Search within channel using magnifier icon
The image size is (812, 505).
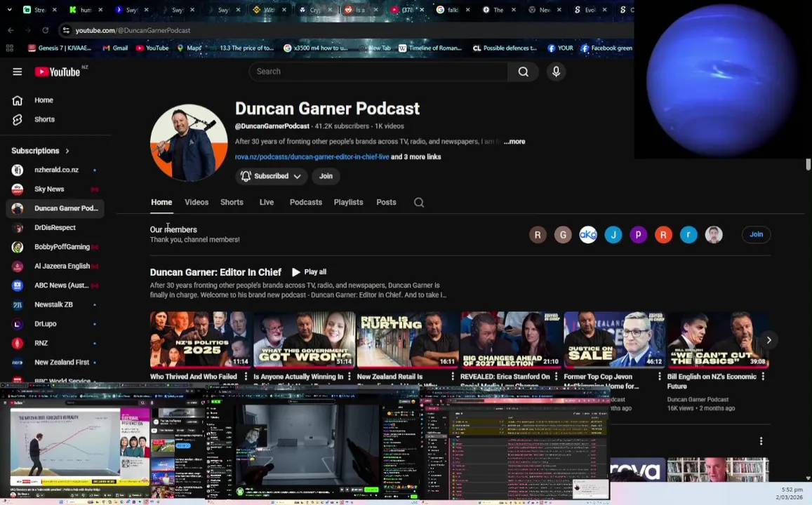[x=419, y=202]
